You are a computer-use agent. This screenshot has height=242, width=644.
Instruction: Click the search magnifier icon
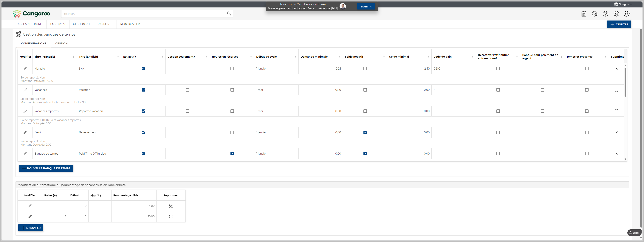(x=229, y=13)
